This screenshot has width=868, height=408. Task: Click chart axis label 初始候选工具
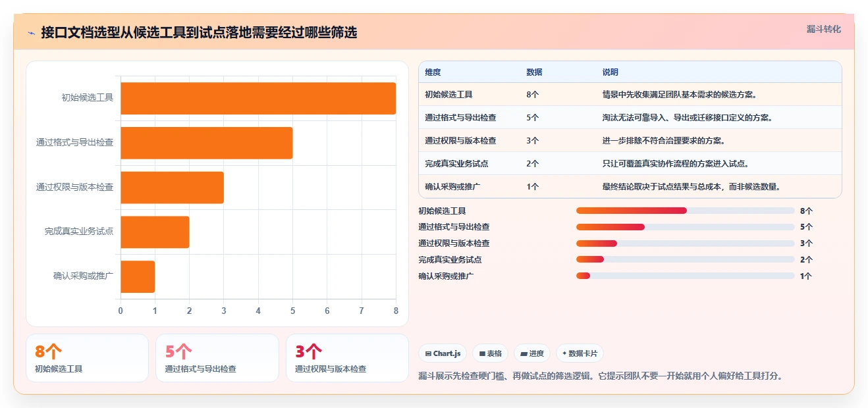pyautogui.click(x=88, y=98)
